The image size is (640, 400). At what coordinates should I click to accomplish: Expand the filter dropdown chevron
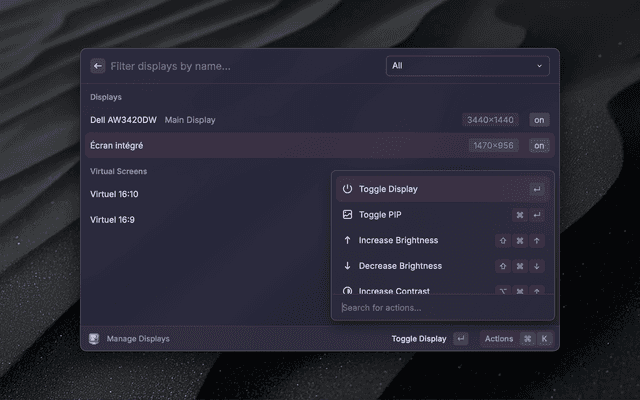click(x=540, y=66)
